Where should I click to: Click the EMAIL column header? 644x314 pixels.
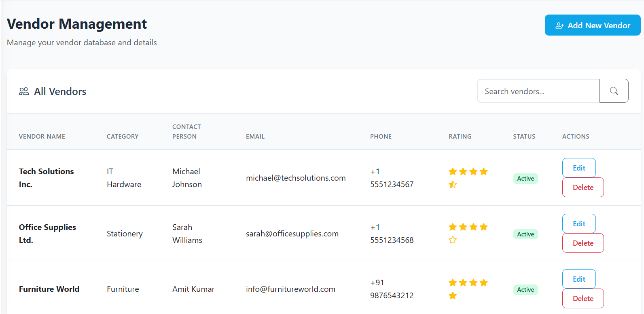click(x=255, y=137)
